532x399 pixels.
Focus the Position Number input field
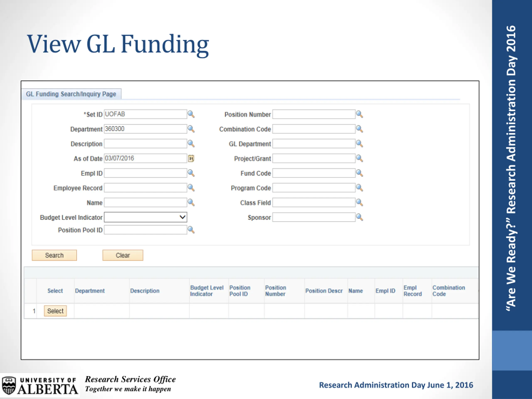(x=314, y=114)
